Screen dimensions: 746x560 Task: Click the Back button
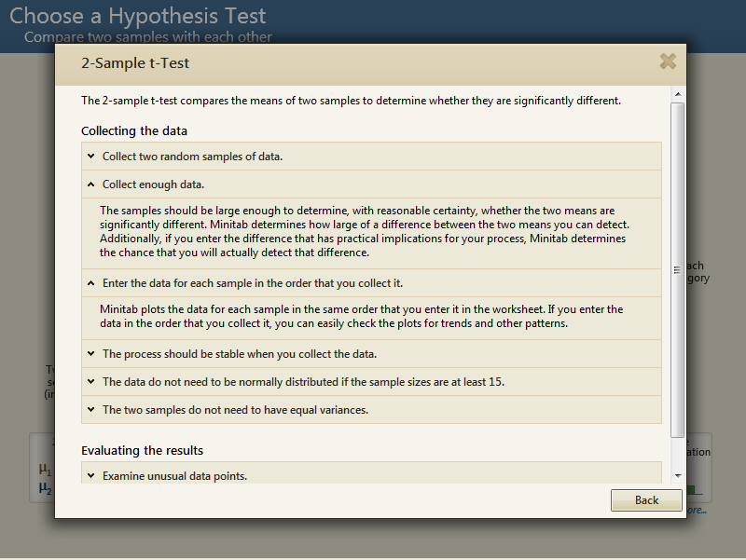point(646,500)
